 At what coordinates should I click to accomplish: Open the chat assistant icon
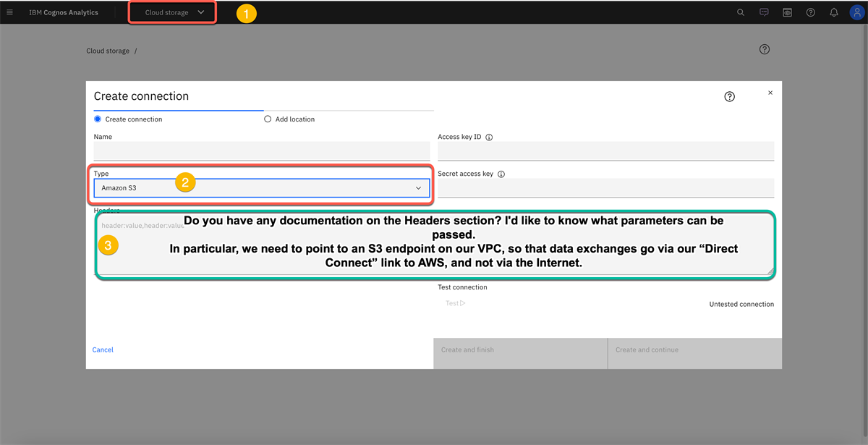point(764,12)
